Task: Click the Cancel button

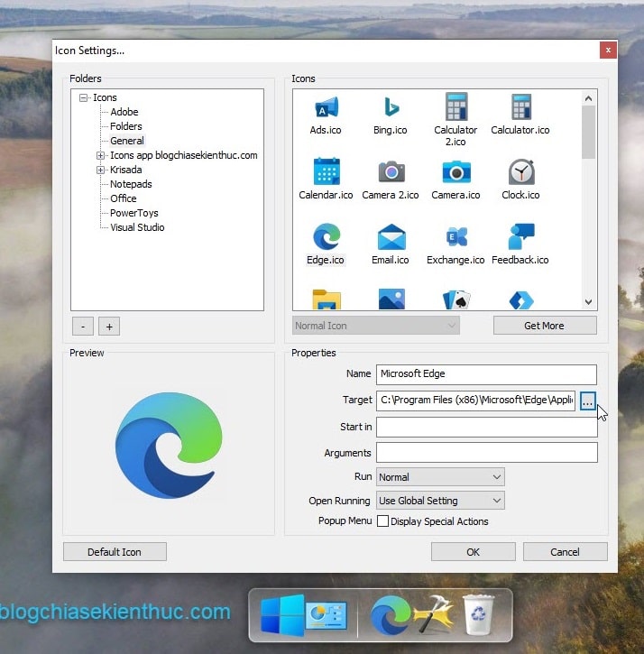Action: [566, 552]
